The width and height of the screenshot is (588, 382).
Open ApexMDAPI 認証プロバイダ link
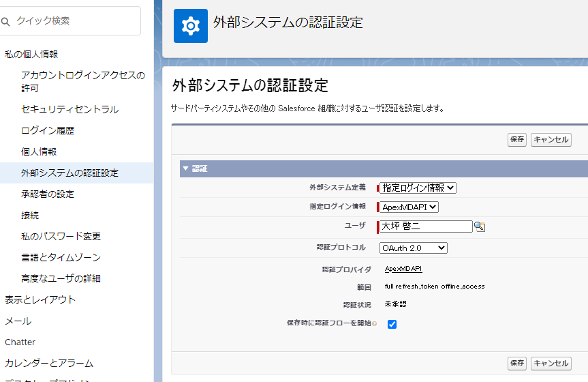coord(403,269)
